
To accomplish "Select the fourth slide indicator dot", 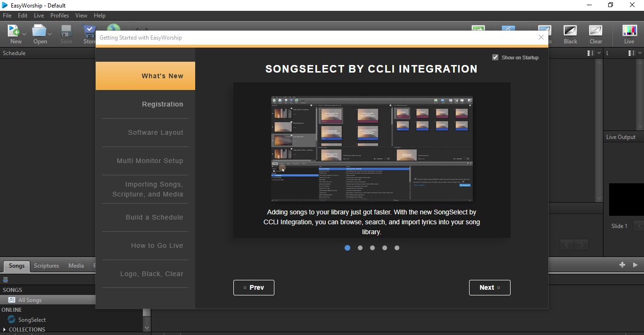I will [385, 248].
